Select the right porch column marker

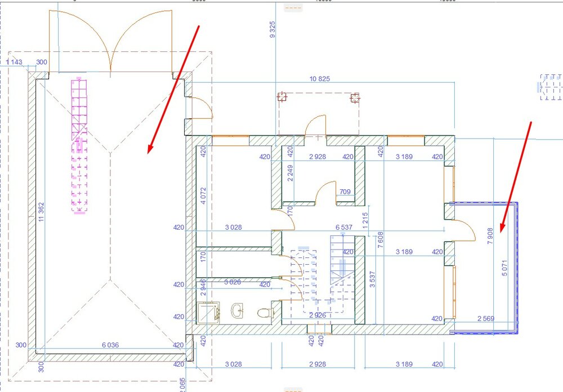(355, 98)
